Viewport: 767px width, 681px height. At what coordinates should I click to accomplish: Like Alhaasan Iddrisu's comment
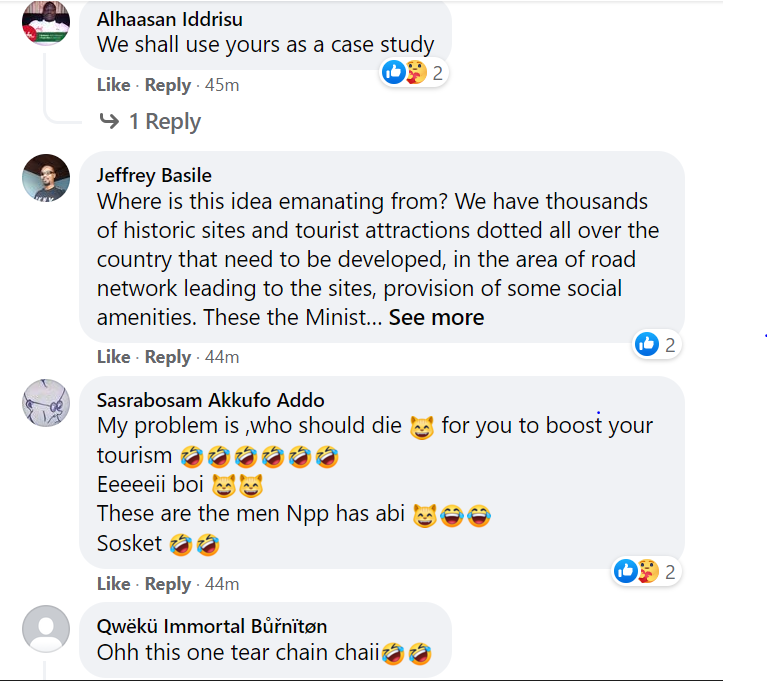(113, 85)
